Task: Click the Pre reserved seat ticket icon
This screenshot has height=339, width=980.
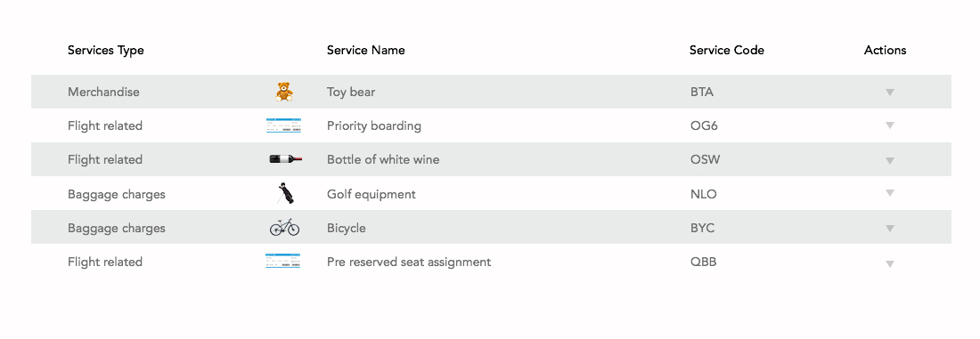Action: pyautogui.click(x=282, y=262)
